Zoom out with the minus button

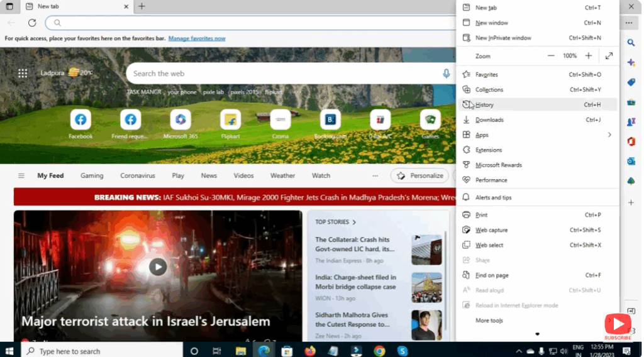pyautogui.click(x=551, y=56)
